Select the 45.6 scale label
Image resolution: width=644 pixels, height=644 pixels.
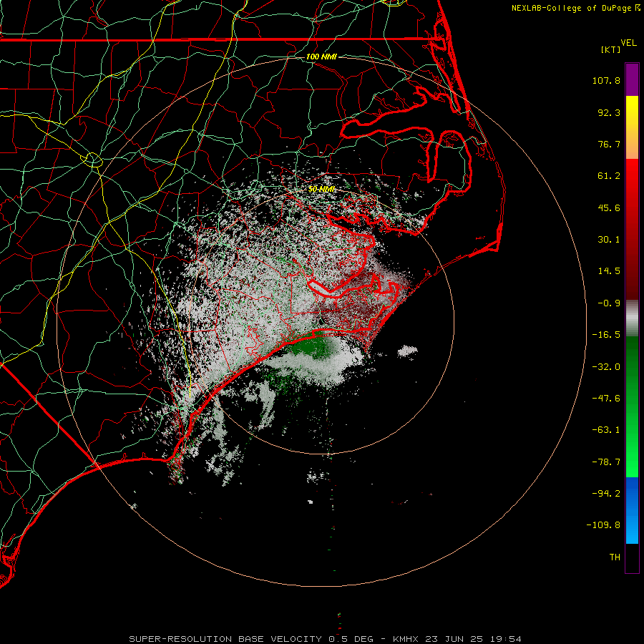point(609,208)
